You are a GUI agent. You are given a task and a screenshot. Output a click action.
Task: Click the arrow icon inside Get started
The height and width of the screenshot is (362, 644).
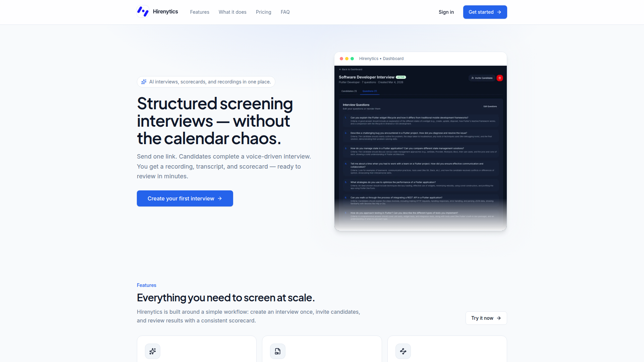click(x=499, y=12)
